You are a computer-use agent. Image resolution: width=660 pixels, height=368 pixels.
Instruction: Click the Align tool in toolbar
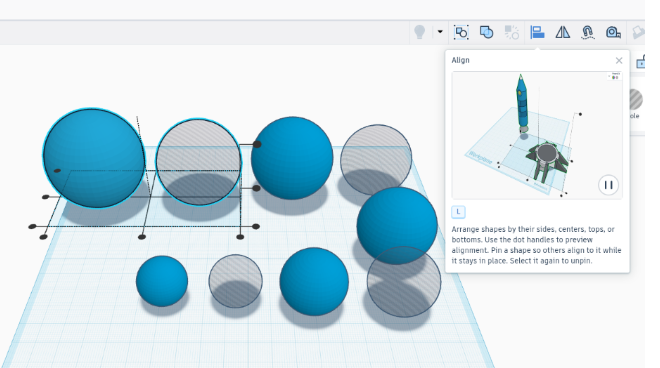[537, 32]
